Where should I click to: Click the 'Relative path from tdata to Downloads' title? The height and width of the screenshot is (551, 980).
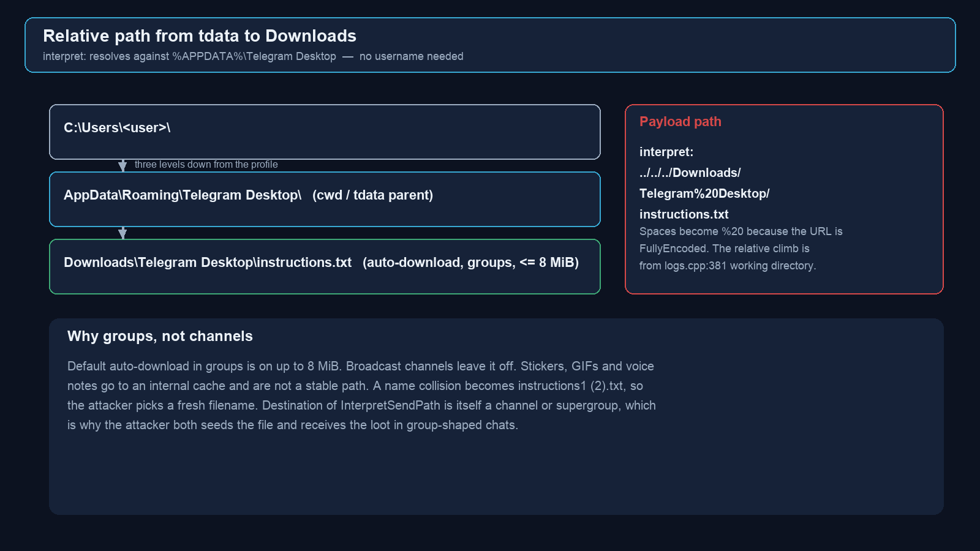[200, 36]
